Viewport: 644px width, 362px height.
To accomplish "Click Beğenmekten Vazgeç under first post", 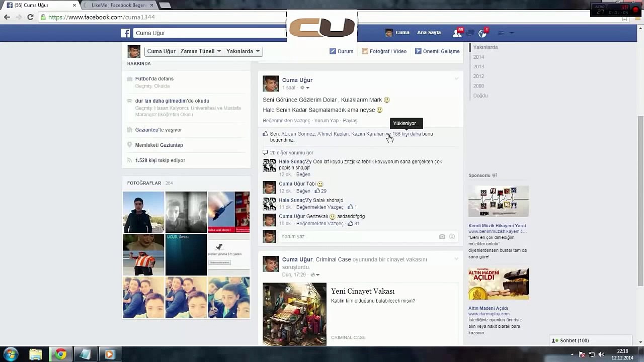I will click(x=286, y=121).
